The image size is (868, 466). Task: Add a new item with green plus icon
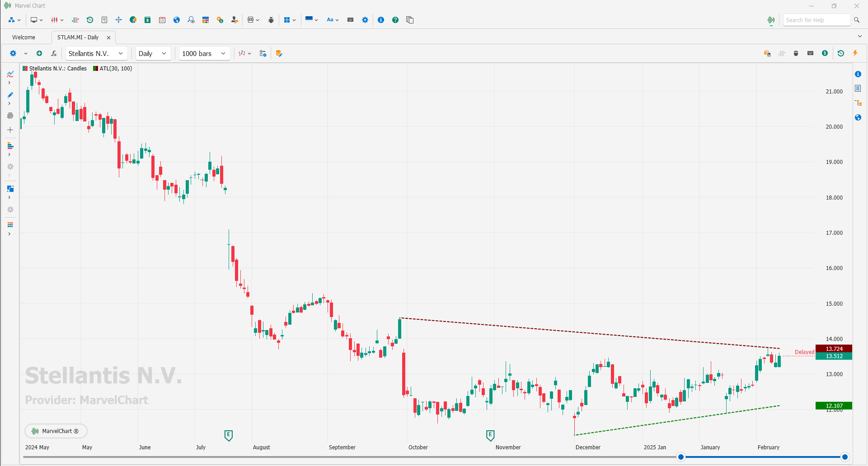coord(39,53)
